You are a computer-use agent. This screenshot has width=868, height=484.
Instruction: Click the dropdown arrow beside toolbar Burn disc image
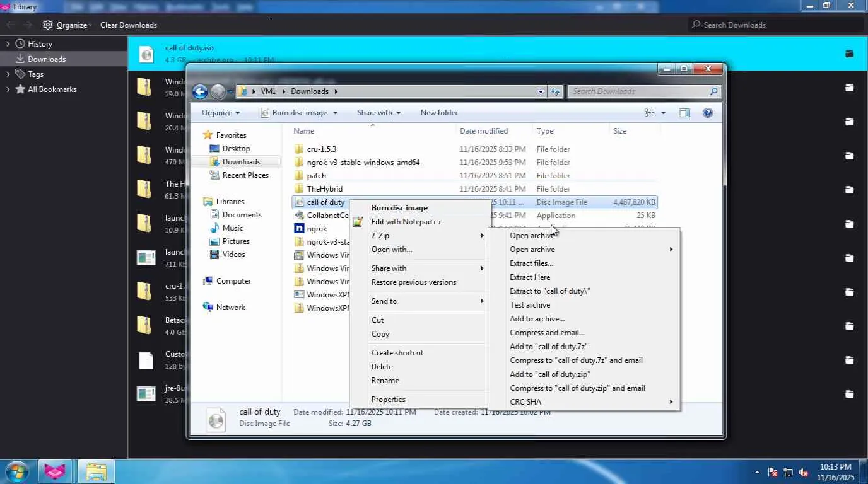335,113
